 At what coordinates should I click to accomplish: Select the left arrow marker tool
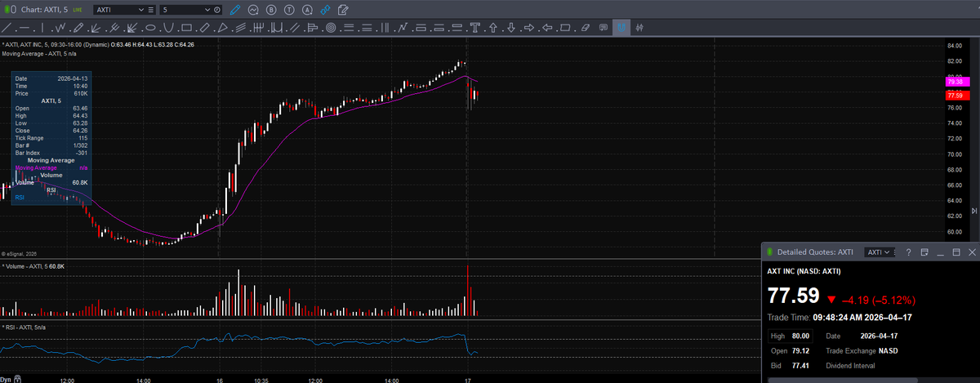pyautogui.click(x=547, y=28)
